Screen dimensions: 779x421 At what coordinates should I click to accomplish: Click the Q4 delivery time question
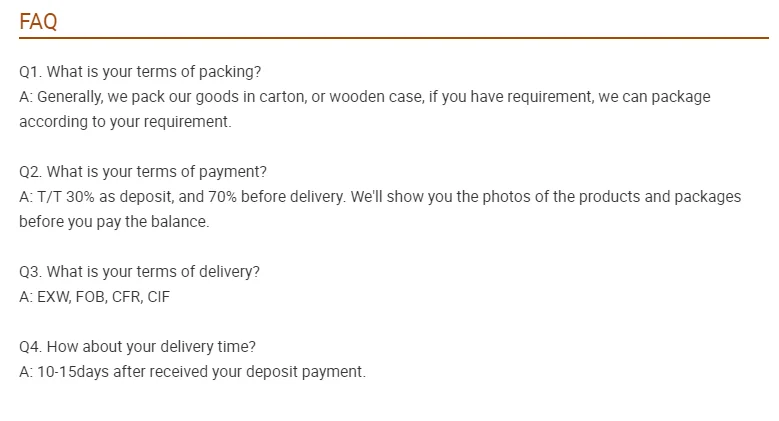pyautogui.click(x=138, y=346)
